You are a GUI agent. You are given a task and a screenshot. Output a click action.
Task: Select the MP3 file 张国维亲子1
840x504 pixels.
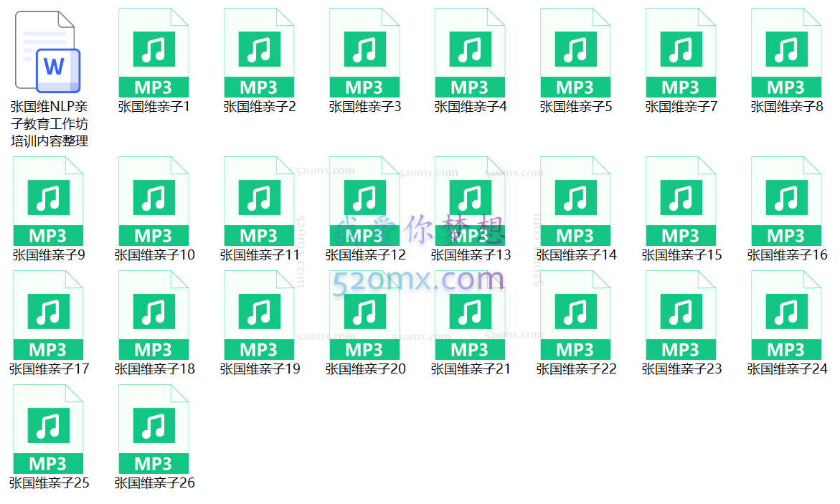pyautogui.click(x=154, y=52)
